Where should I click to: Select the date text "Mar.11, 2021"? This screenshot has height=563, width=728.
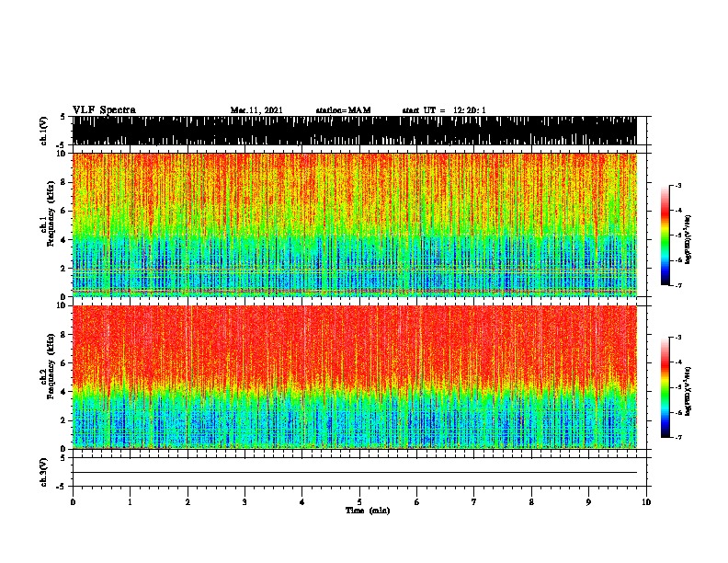256,110
